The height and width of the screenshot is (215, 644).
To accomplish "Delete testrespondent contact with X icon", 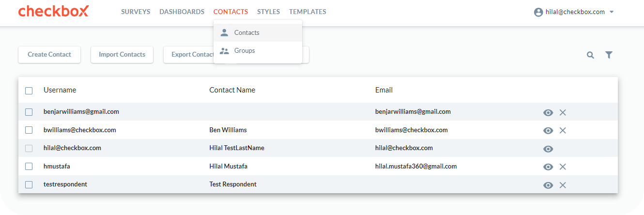I will click(x=563, y=185).
